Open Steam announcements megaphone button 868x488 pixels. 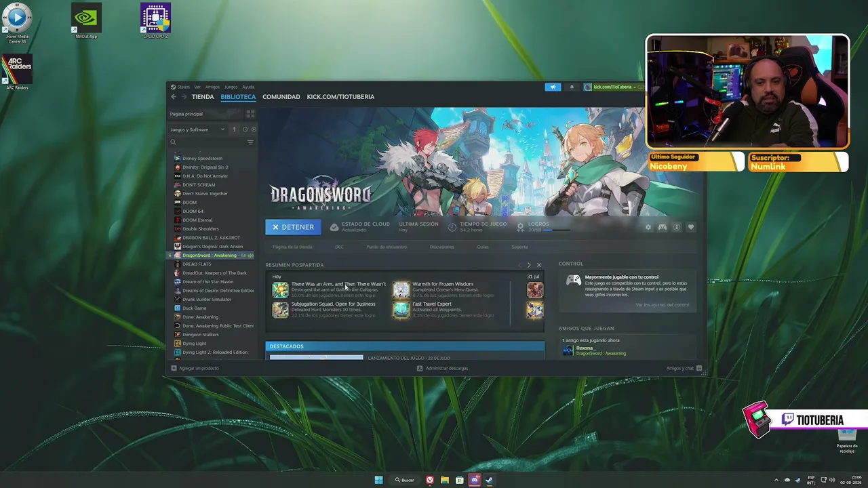pyautogui.click(x=553, y=87)
